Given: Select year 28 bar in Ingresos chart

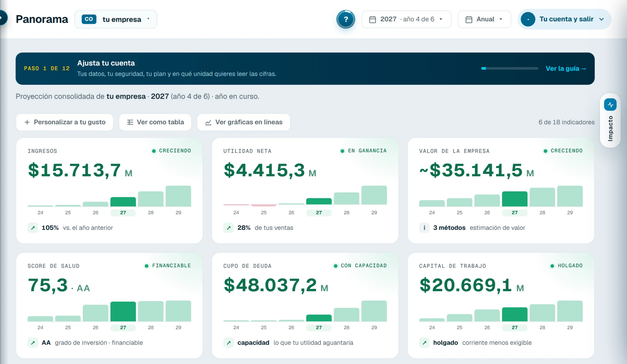Looking at the screenshot, I should tap(151, 199).
